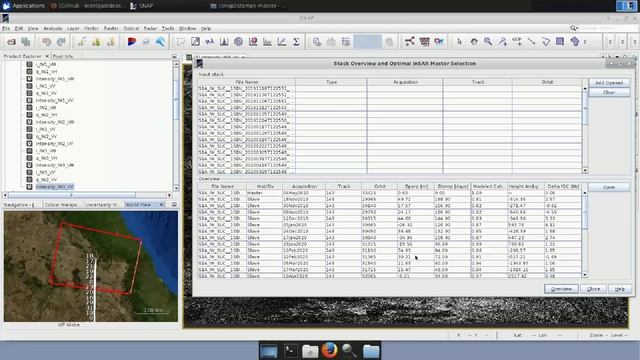The height and width of the screenshot is (360, 640).
Task: Switch to the Navigation tab
Action: pos(18,204)
